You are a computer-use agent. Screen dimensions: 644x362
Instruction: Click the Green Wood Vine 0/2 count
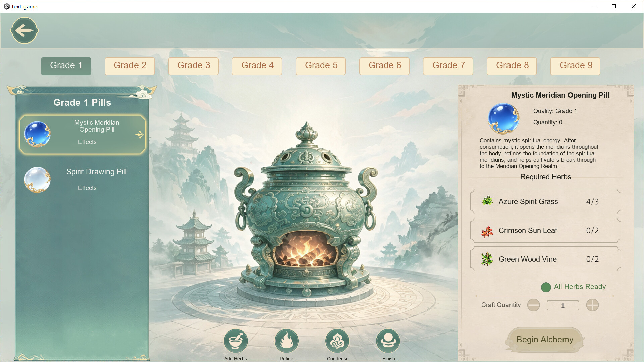point(592,259)
